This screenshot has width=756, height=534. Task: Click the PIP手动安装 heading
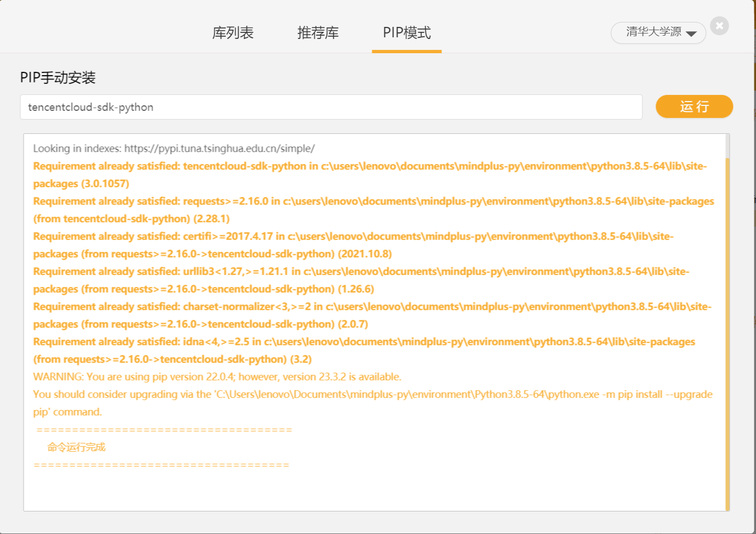(58, 77)
